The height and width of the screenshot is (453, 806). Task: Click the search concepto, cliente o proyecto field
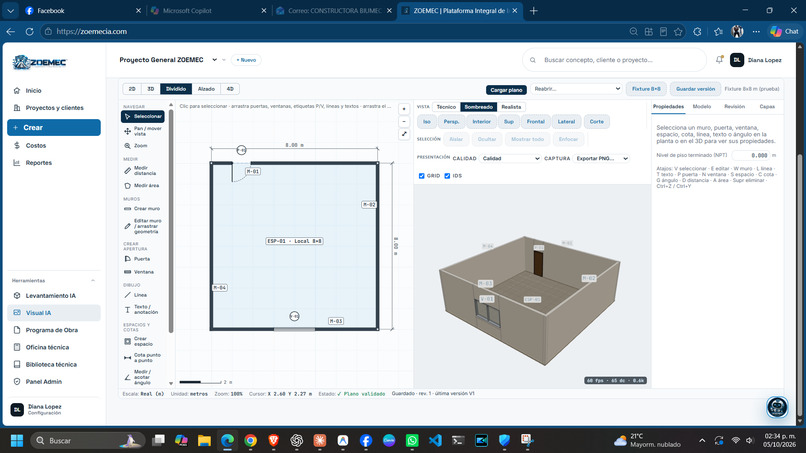[615, 60]
